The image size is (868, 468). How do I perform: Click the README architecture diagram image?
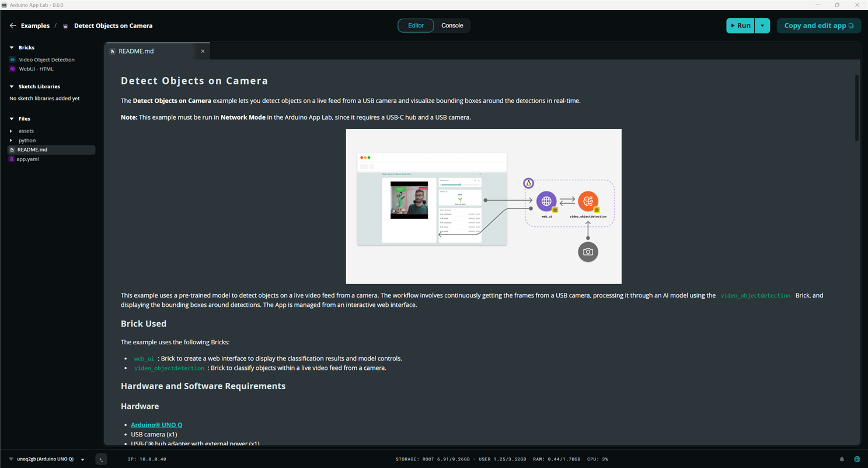tap(483, 207)
